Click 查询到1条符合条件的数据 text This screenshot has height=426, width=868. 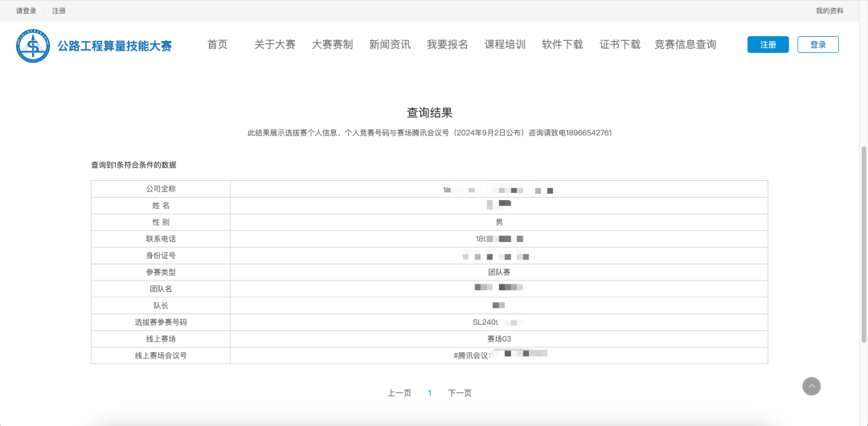pos(134,165)
